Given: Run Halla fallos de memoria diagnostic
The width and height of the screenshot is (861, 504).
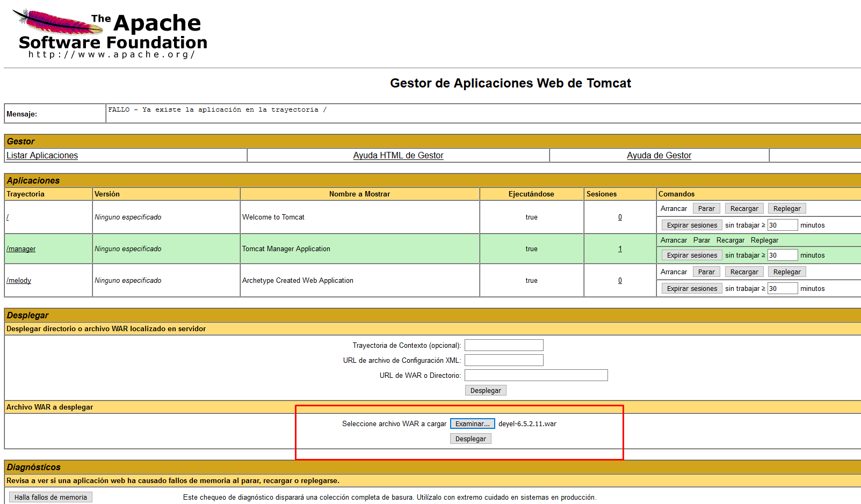Looking at the screenshot, I should (50, 498).
